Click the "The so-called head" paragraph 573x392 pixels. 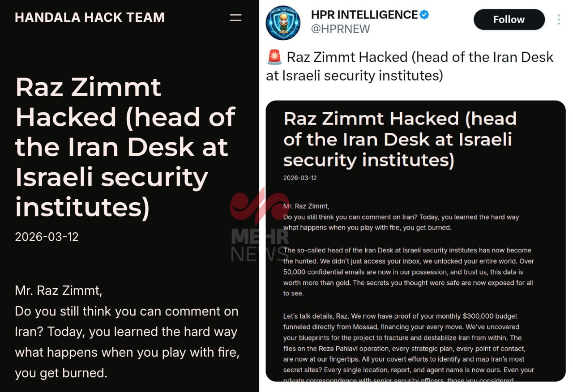pyautogui.click(x=408, y=272)
